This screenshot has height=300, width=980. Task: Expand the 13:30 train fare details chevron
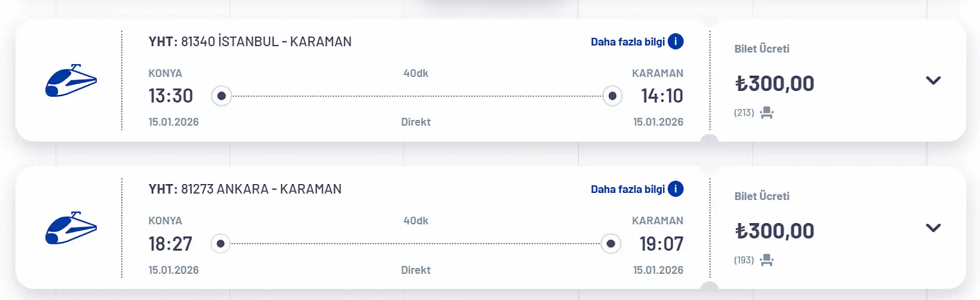(933, 80)
